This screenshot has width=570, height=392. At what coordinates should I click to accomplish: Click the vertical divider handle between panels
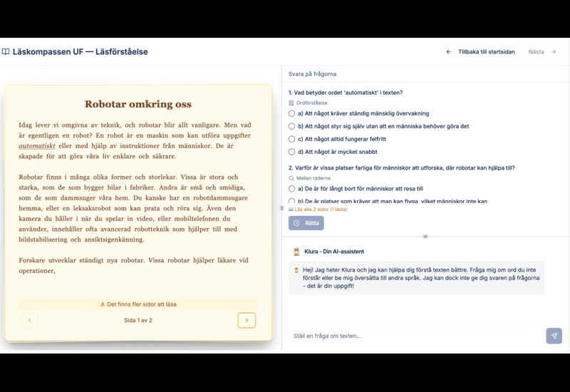[281, 208]
